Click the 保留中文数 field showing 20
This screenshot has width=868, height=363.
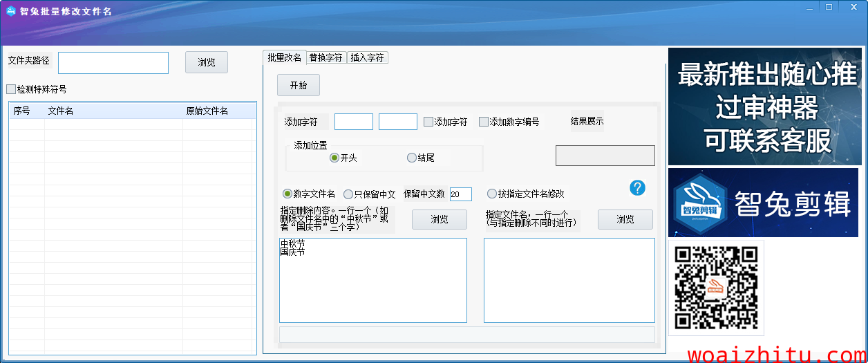pos(461,194)
